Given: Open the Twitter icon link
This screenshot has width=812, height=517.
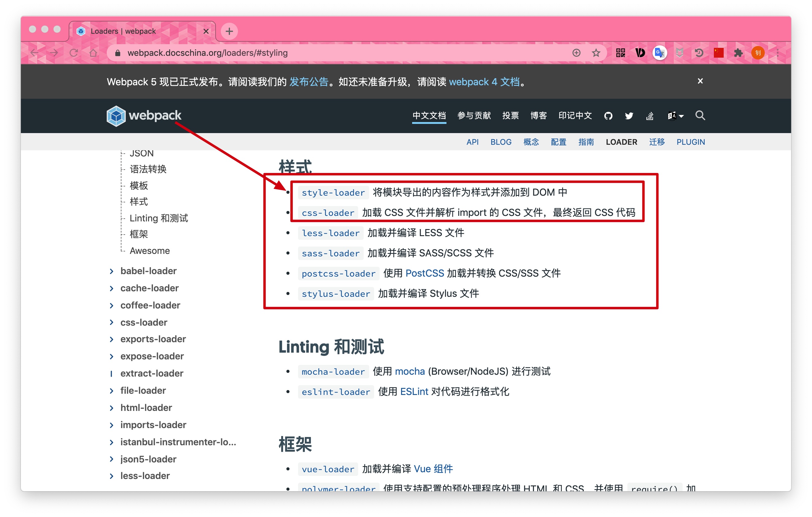Looking at the screenshot, I should coord(629,116).
